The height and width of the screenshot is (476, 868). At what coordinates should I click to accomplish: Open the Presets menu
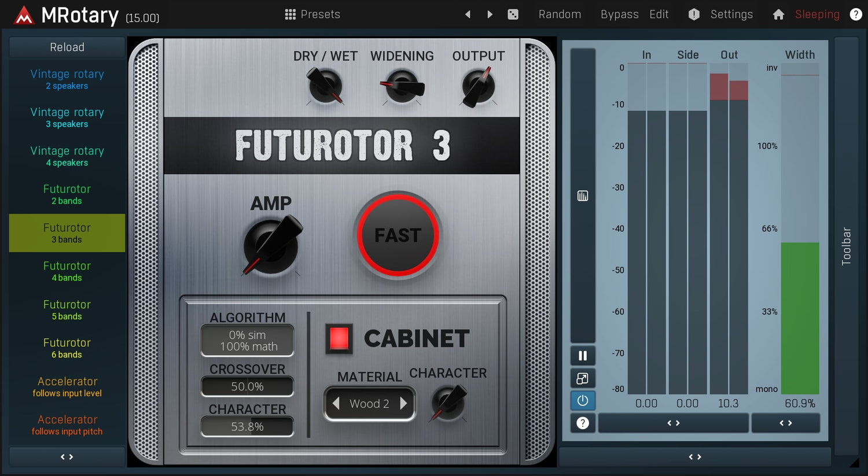pos(312,14)
